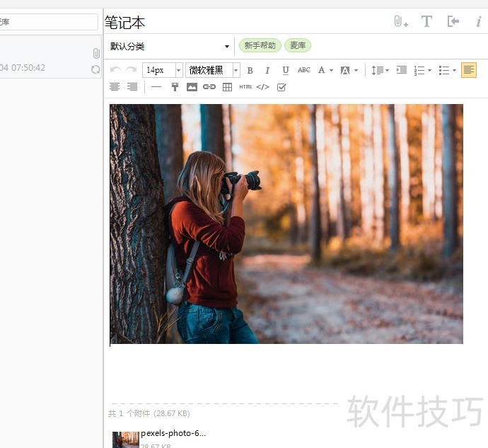488x448 pixels.
Task: Insert a hyperlink with link icon
Action: tap(209, 87)
